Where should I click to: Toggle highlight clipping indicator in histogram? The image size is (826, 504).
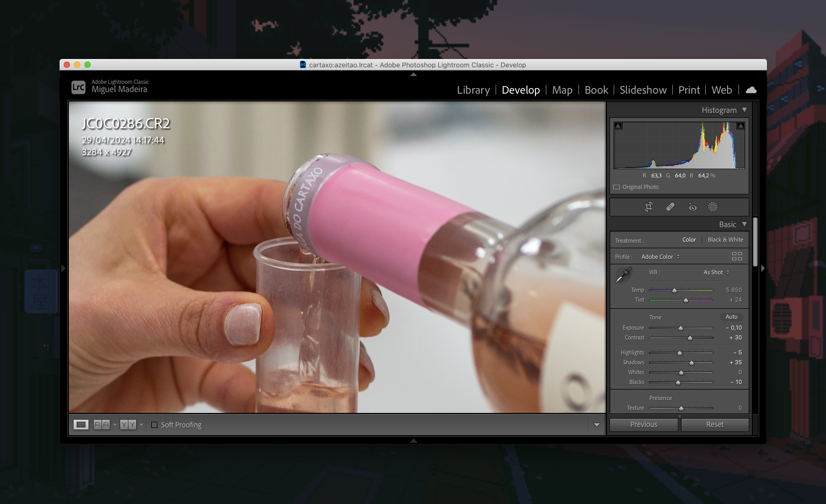click(x=741, y=125)
